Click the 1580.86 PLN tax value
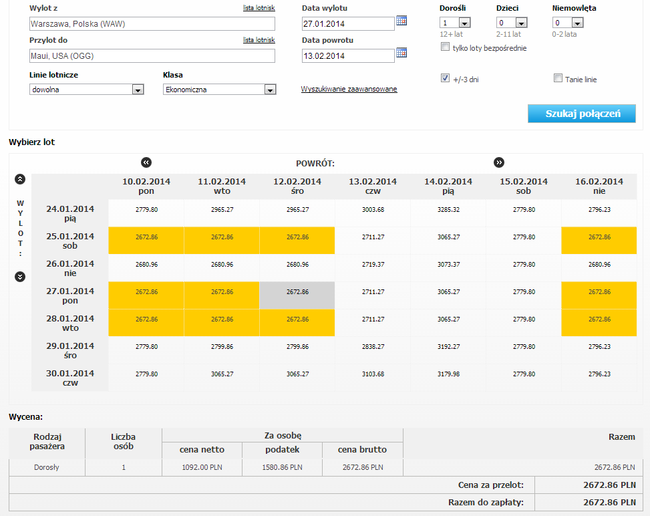Image resolution: width=650 pixels, height=516 pixels. [x=282, y=468]
